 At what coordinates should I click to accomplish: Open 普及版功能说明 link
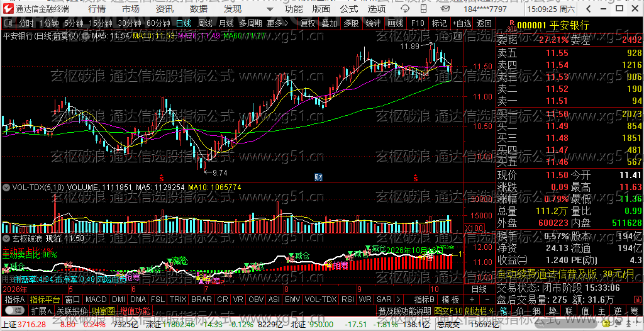[404, 310]
